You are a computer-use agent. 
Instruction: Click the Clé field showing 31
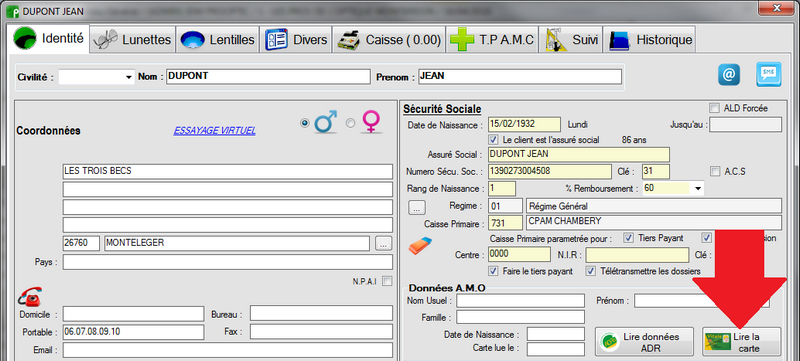(656, 171)
